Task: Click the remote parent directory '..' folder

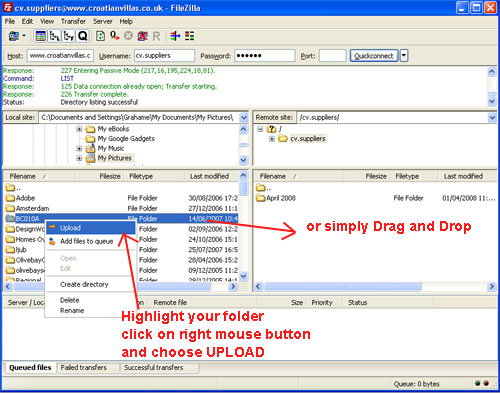Action: tap(263, 188)
